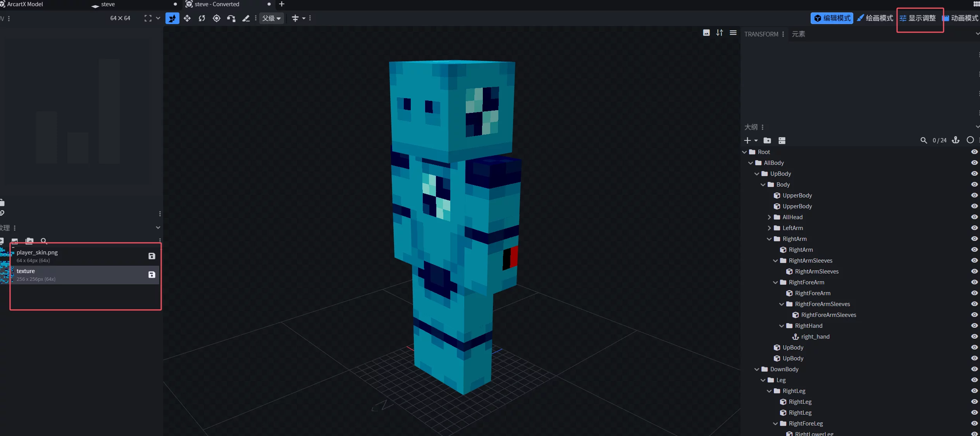980x436 pixels.
Task: Switch to 绘画模式 paint mode
Action: click(x=875, y=18)
